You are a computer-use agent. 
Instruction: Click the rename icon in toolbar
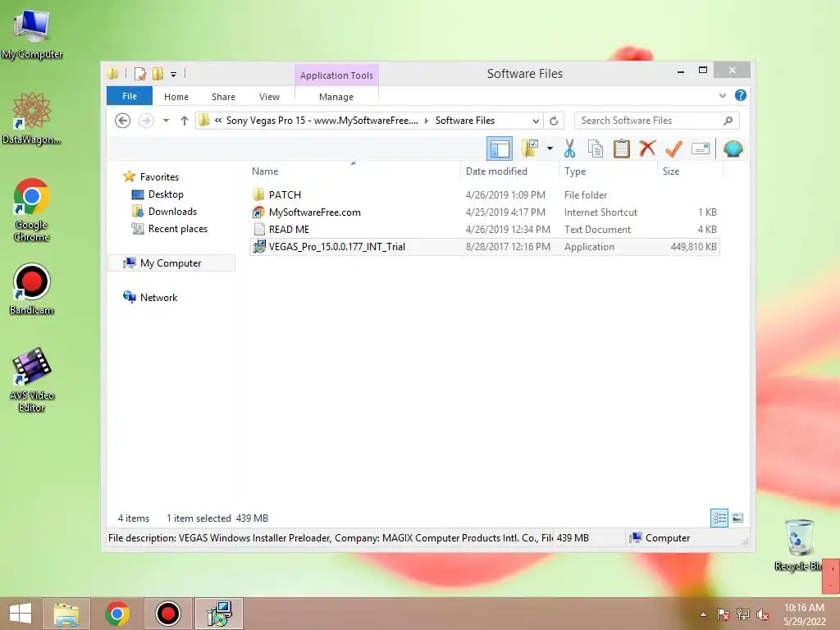click(x=701, y=148)
